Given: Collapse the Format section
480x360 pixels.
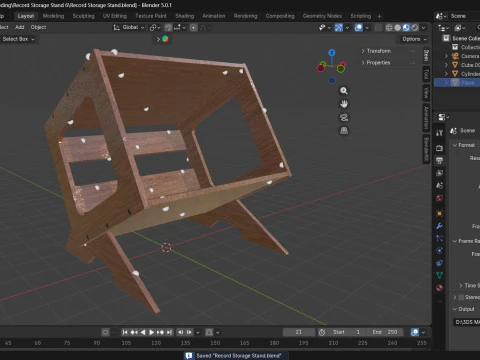Looking at the screenshot, I should 455,145.
